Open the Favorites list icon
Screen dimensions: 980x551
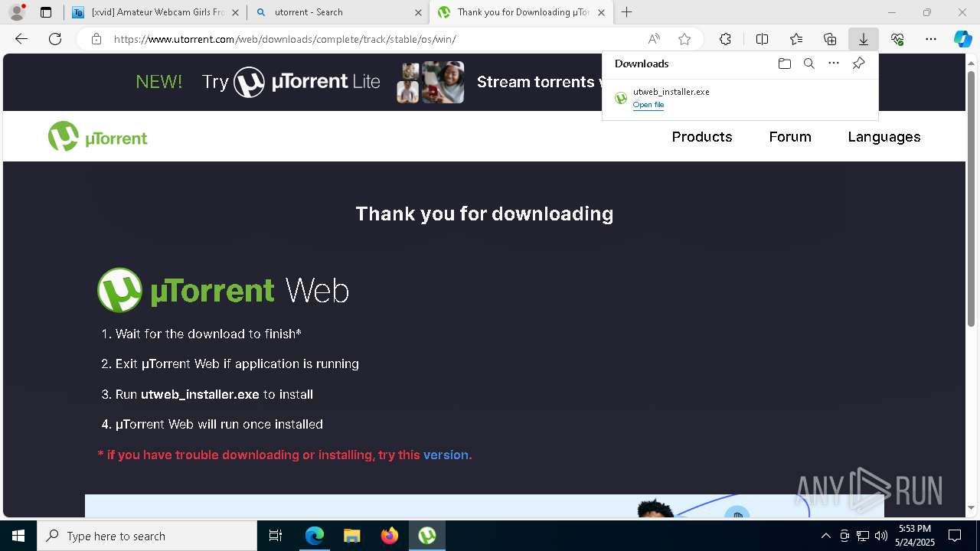click(796, 39)
